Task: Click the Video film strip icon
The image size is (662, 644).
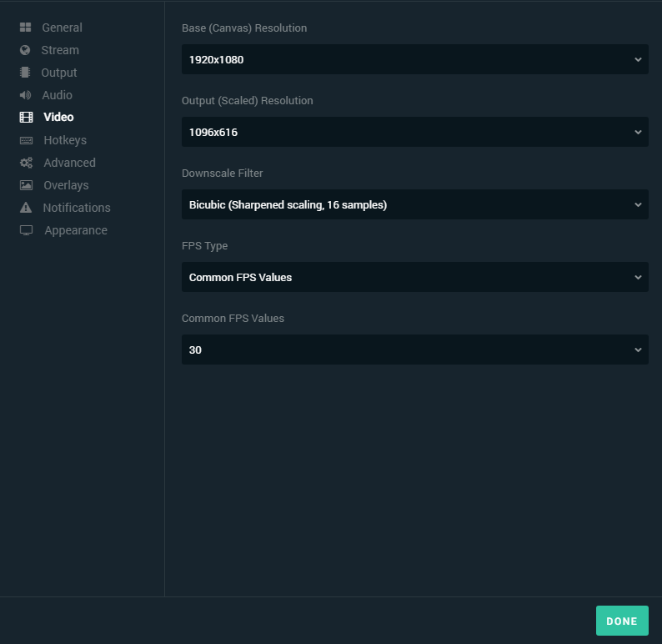Action: [26, 118]
